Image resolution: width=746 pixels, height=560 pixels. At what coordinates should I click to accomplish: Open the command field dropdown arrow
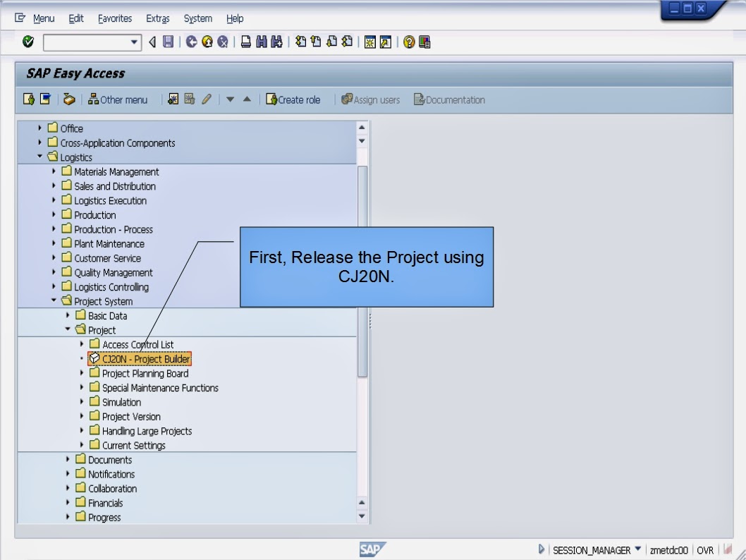coord(135,40)
